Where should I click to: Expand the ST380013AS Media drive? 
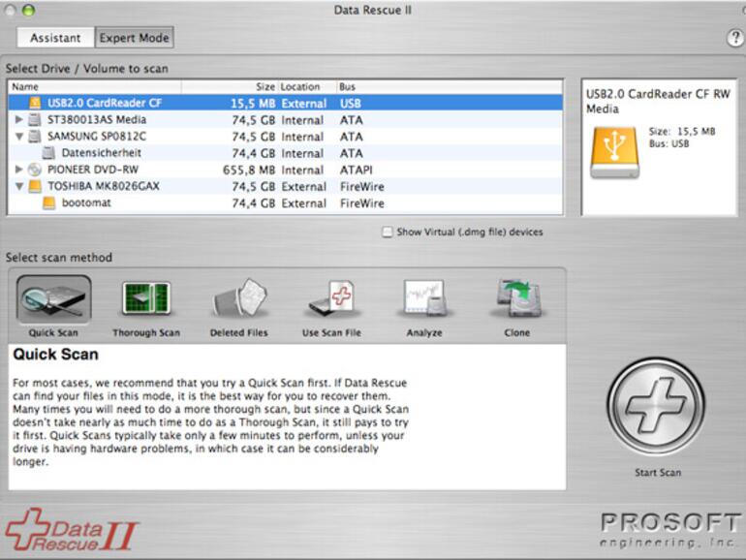click(x=20, y=120)
